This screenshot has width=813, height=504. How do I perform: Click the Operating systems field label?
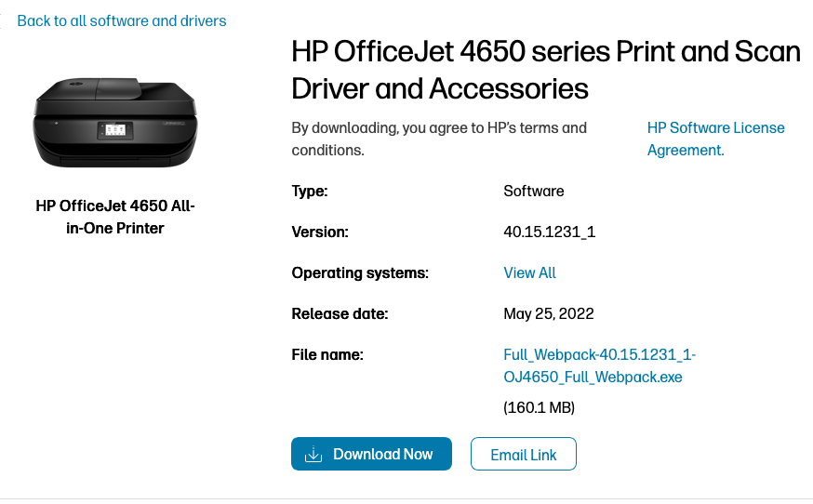(x=360, y=272)
